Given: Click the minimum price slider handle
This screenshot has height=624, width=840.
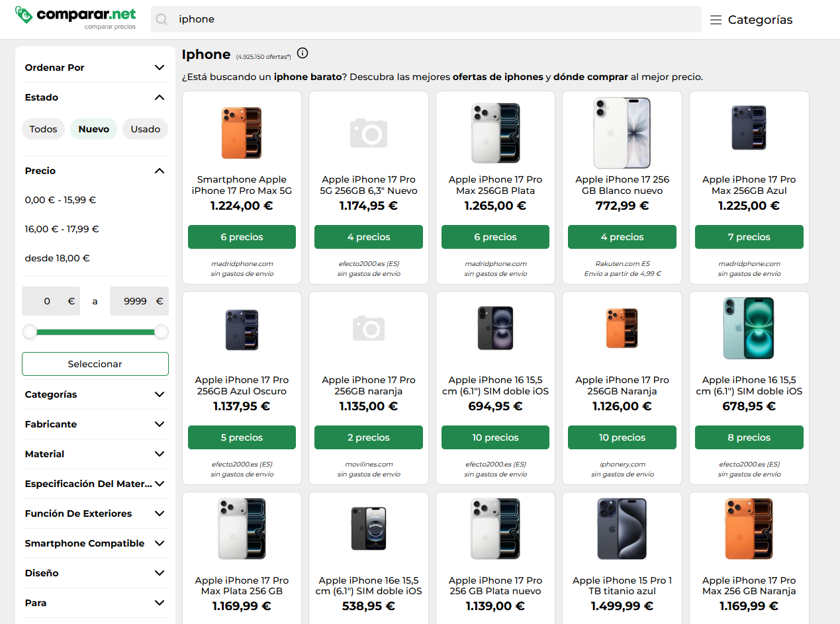Looking at the screenshot, I should point(30,332).
